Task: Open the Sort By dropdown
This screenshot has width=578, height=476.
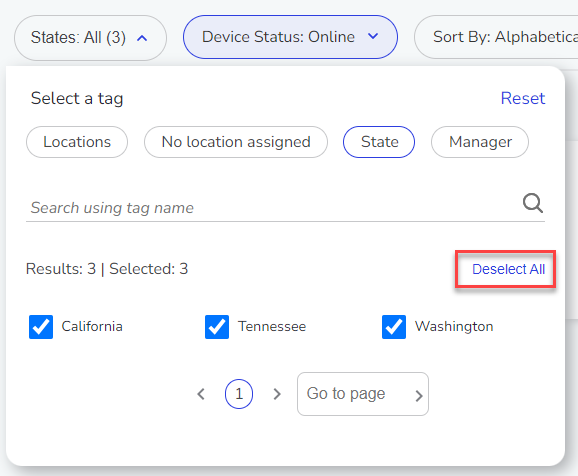Action: [496, 37]
